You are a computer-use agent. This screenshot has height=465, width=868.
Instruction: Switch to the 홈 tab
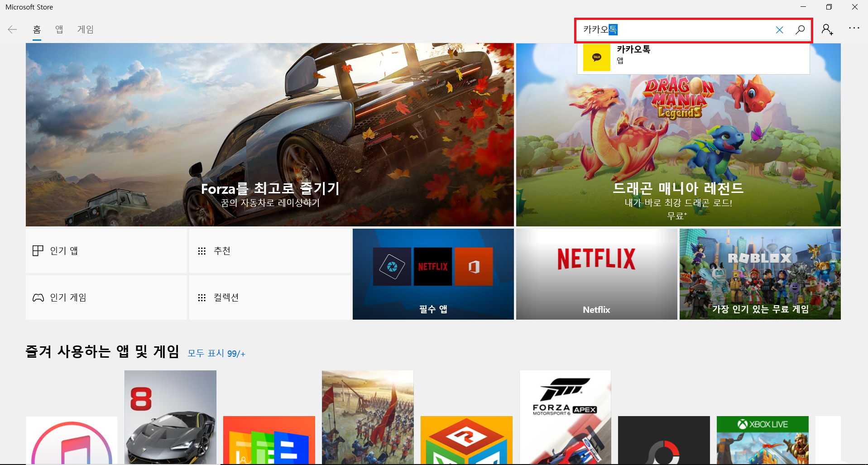coord(37,29)
